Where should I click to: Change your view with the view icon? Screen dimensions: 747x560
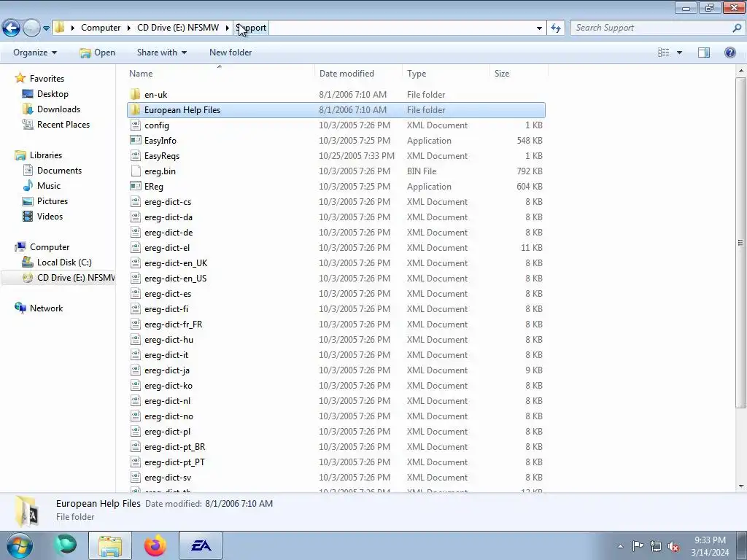[664, 52]
